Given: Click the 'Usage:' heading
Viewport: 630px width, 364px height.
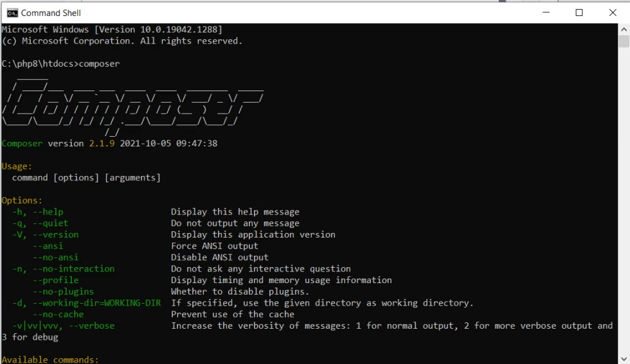Looking at the screenshot, I should pyautogui.click(x=17, y=166).
